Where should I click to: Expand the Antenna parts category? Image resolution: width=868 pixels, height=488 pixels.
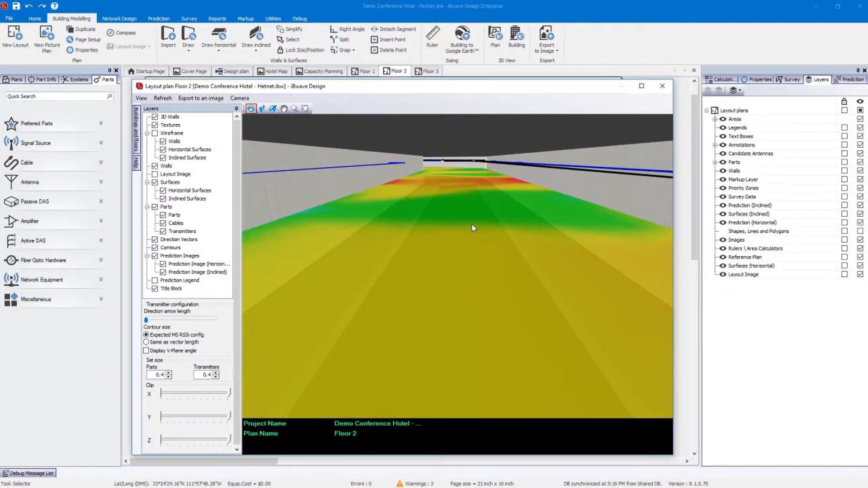101,182
